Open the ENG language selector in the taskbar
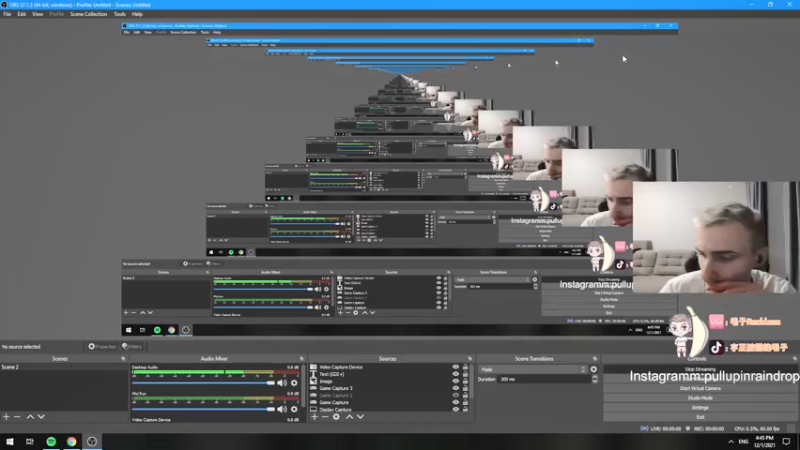This screenshot has height=450, width=800. 743,441
